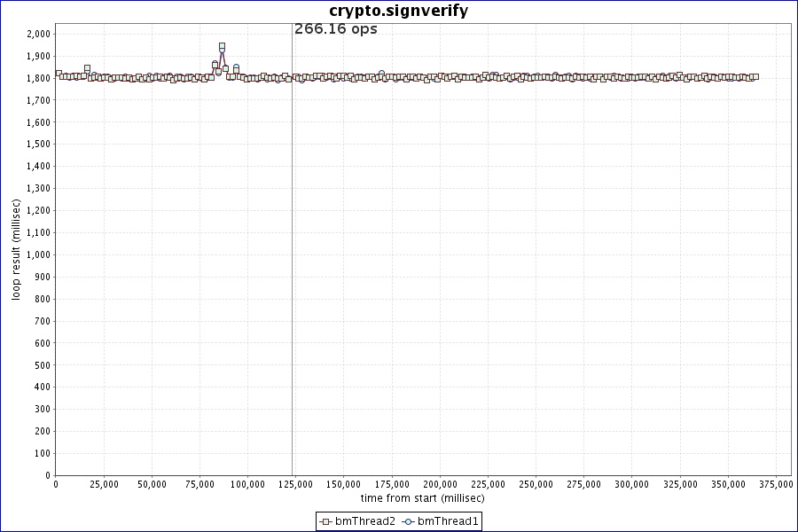Click the bmThread1 circle legend marker
This screenshot has height=532, width=798.
(408, 521)
